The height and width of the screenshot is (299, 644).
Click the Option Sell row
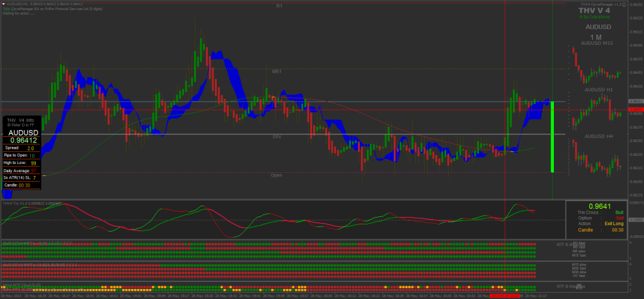600,218
